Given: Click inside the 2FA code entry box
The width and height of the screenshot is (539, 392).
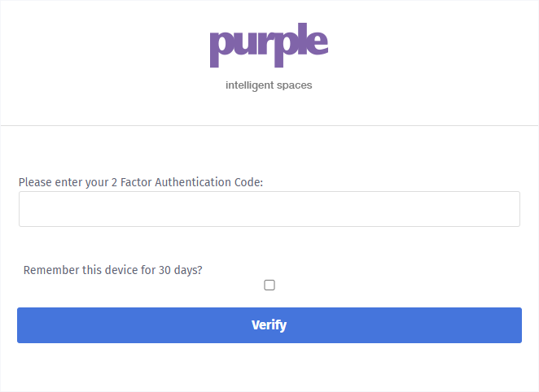Looking at the screenshot, I should click(269, 209).
